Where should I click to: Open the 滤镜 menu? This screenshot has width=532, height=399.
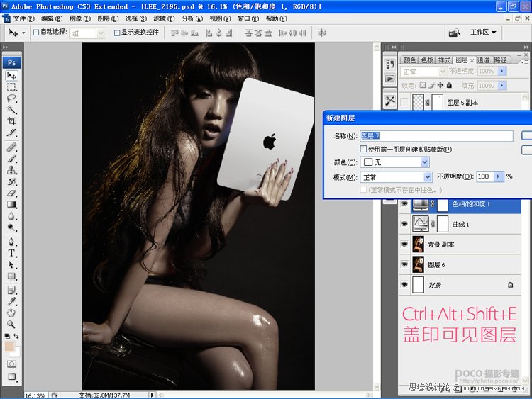pyautogui.click(x=164, y=18)
